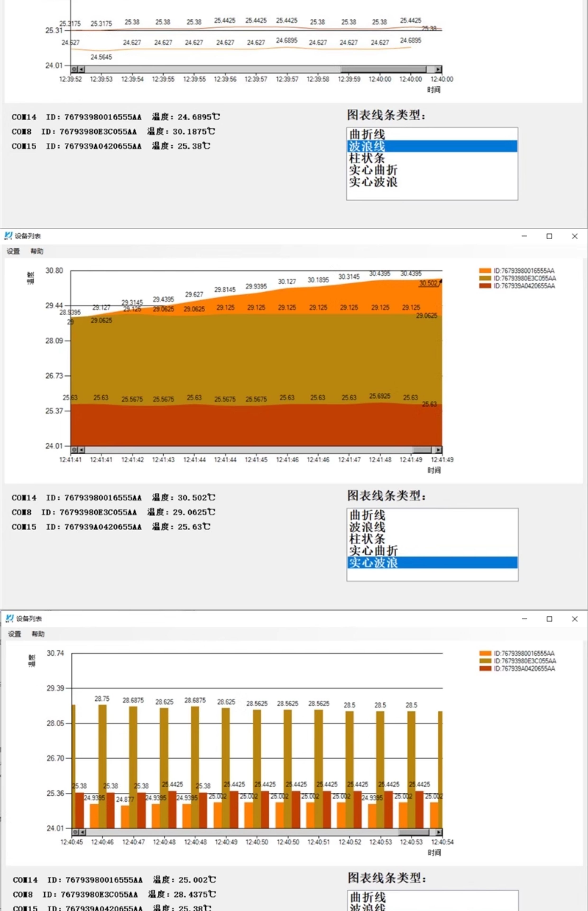The height and width of the screenshot is (911, 588).
Task: Click the dark red legend swatch in bar chart window
Action: click(x=485, y=669)
